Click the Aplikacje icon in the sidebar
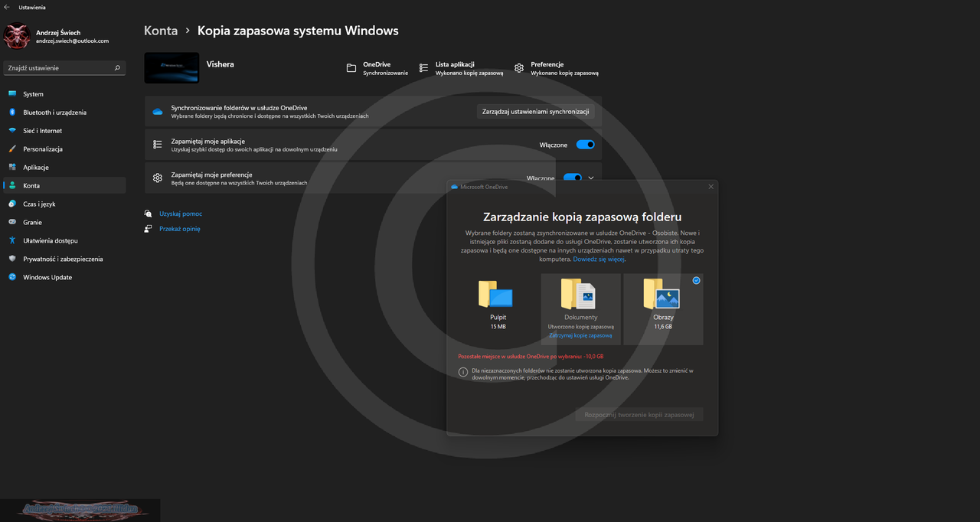The image size is (980, 522). (x=12, y=168)
